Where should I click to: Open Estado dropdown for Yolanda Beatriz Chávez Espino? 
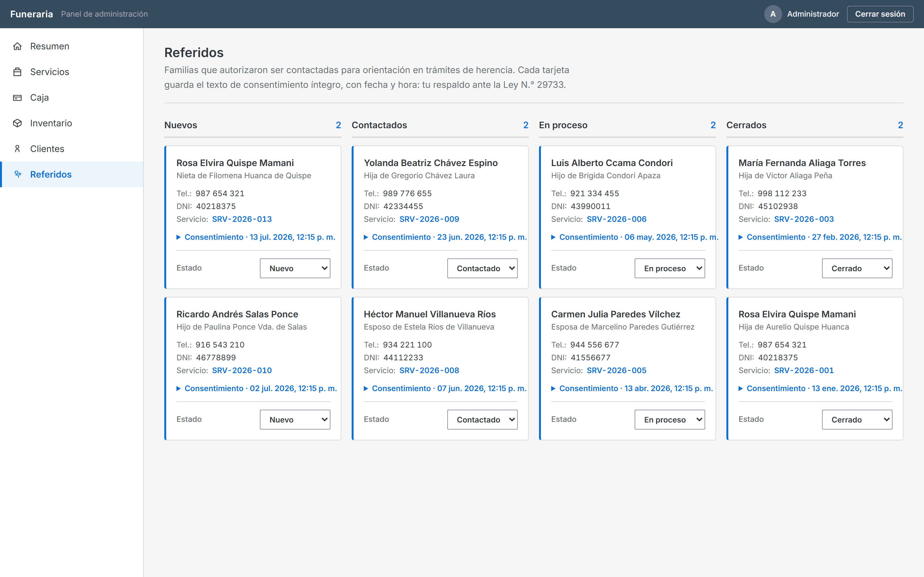482,268
